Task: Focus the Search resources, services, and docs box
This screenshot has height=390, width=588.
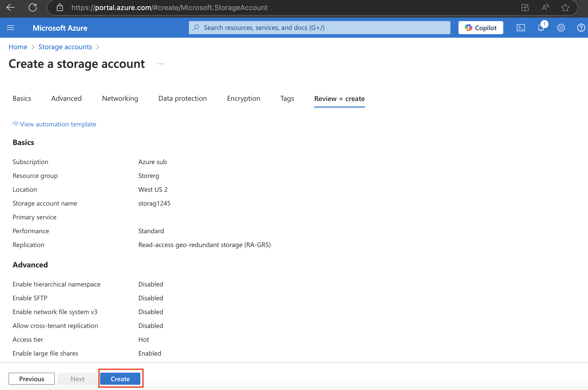Action: 319,28
